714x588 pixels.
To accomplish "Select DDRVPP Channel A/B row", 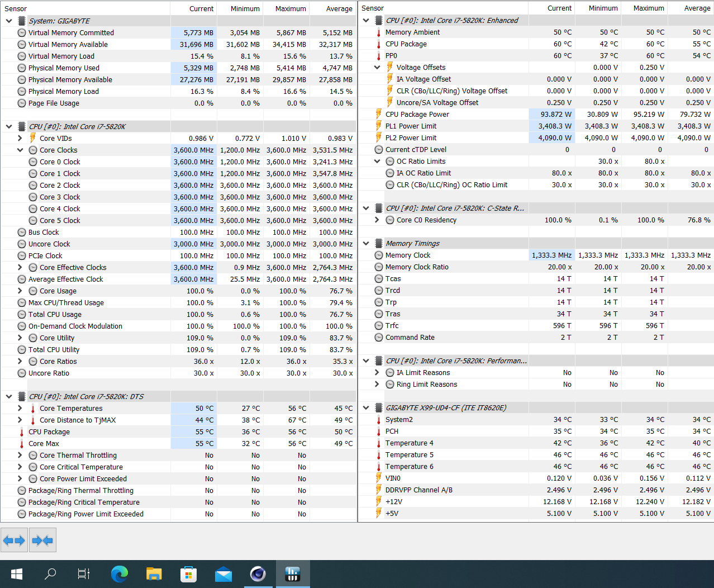I will click(536, 490).
